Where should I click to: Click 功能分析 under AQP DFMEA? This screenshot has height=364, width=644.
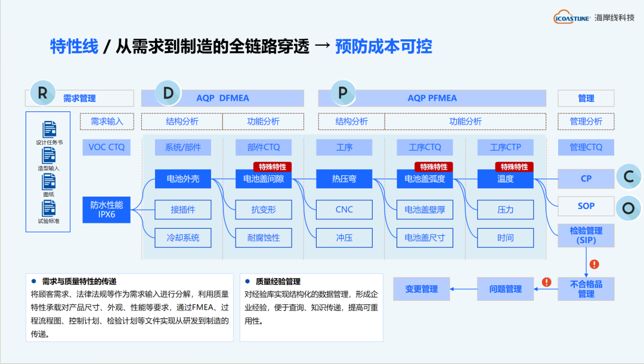click(264, 122)
